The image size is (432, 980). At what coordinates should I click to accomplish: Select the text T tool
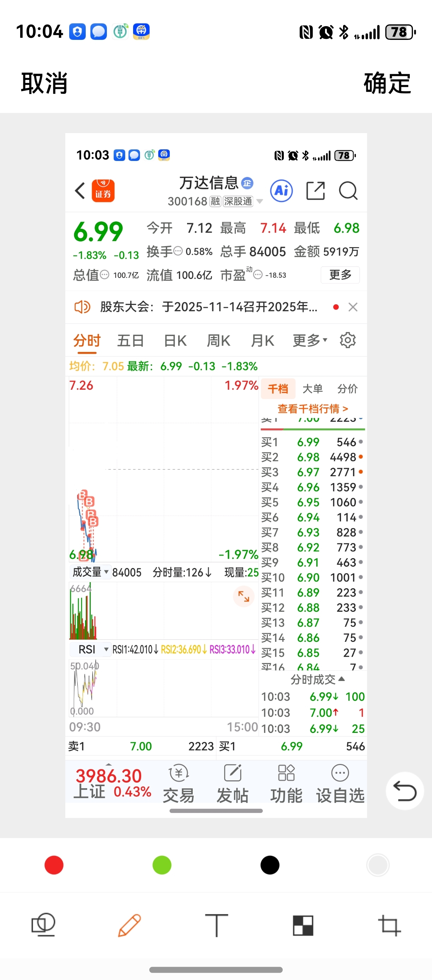(x=216, y=925)
